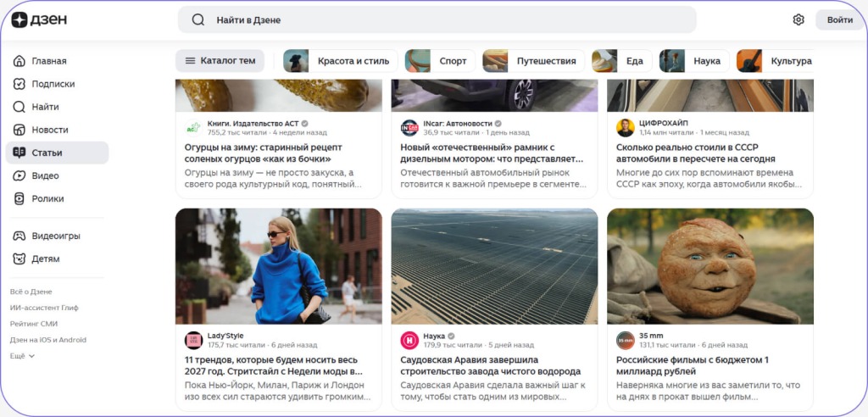
Task: Open Дзен на iOS и Android link
Action: [48, 340]
